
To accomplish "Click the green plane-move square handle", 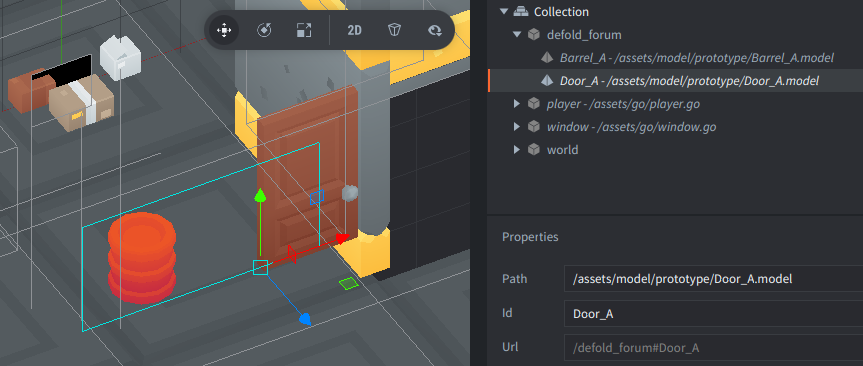I will [x=348, y=283].
